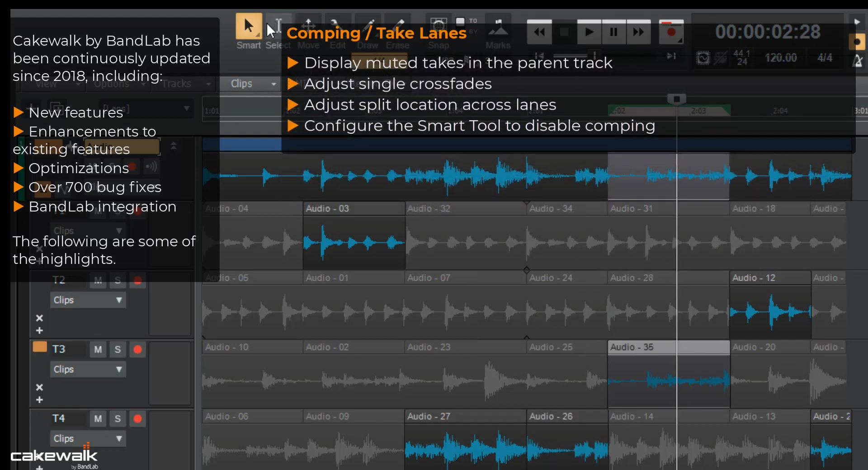Click the Go to End transport icon
Screen dimensions: 868x470
pos(671,56)
